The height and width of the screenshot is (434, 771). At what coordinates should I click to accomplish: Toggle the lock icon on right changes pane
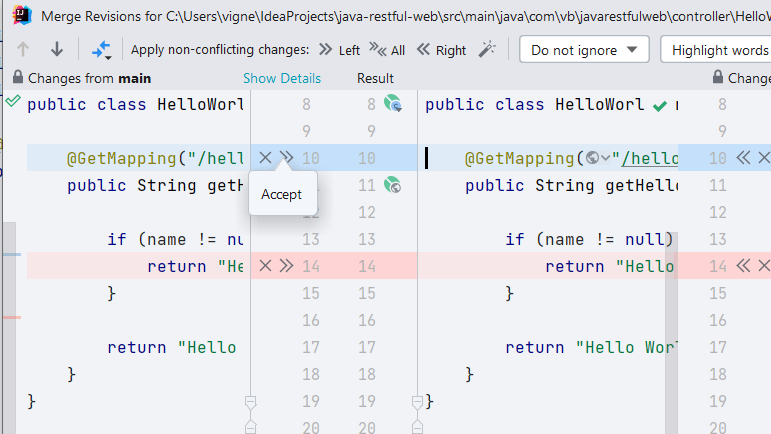click(x=718, y=78)
